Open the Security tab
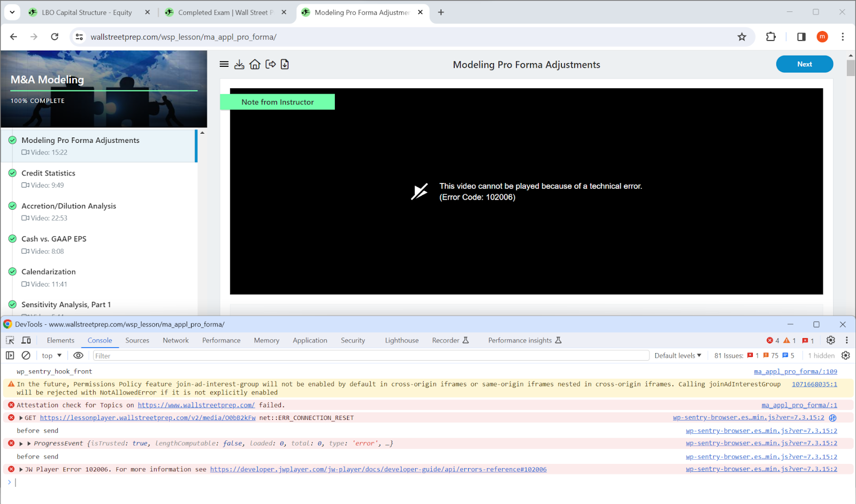856x504 pixels. [x=353, y=340]
